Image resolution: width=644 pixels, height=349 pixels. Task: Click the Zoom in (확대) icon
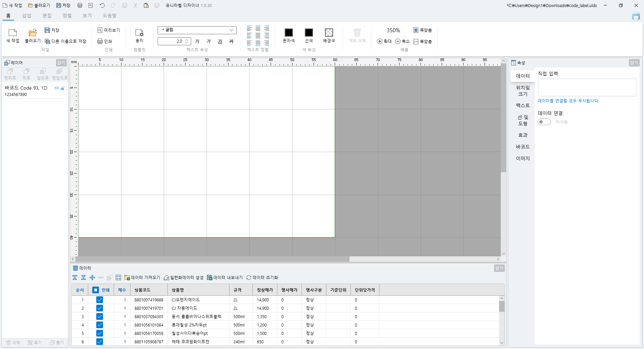pos(380,41)
